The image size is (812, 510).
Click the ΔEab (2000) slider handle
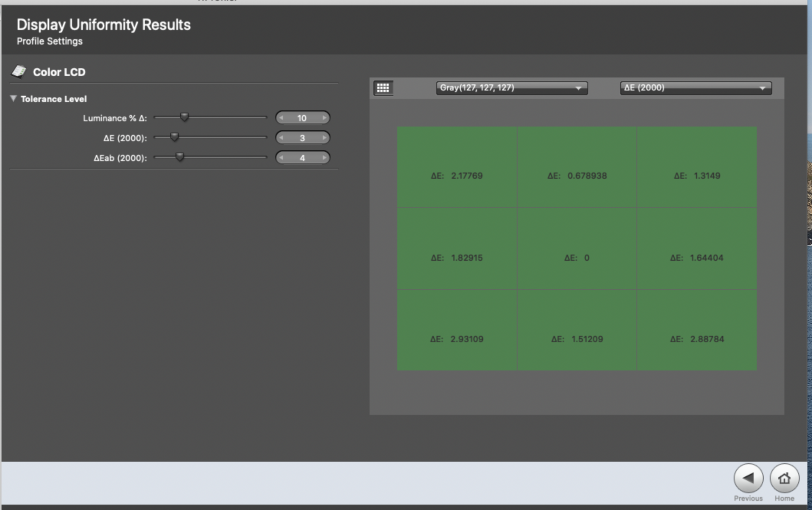pyautogui.click(x=180, y=157)
